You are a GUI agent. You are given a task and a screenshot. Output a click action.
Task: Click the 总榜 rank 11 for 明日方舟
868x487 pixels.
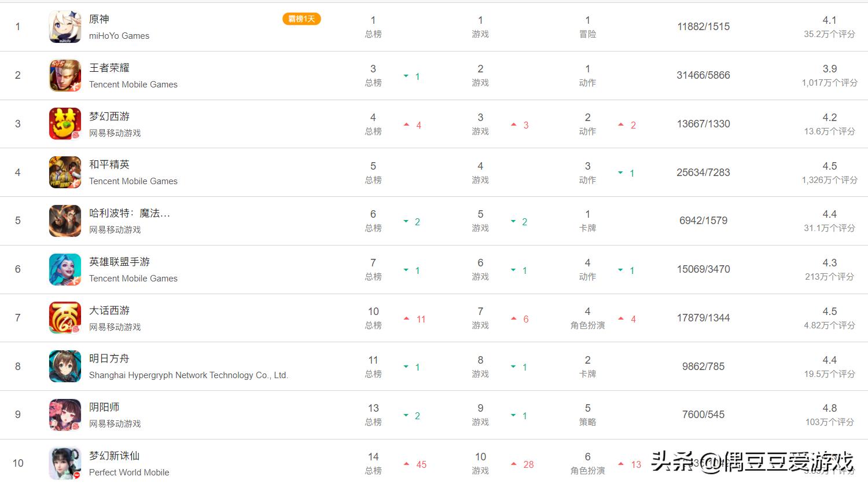[x=373, y=367]
